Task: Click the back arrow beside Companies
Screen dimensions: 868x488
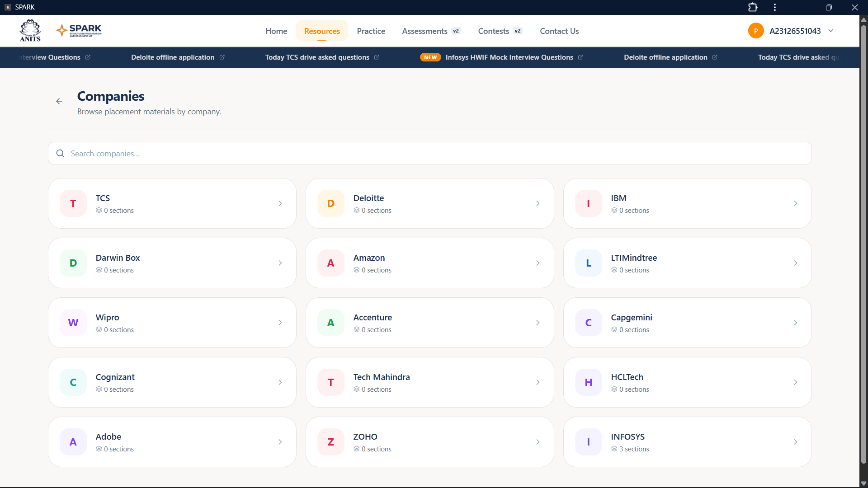Action: (x=59, y=101)
